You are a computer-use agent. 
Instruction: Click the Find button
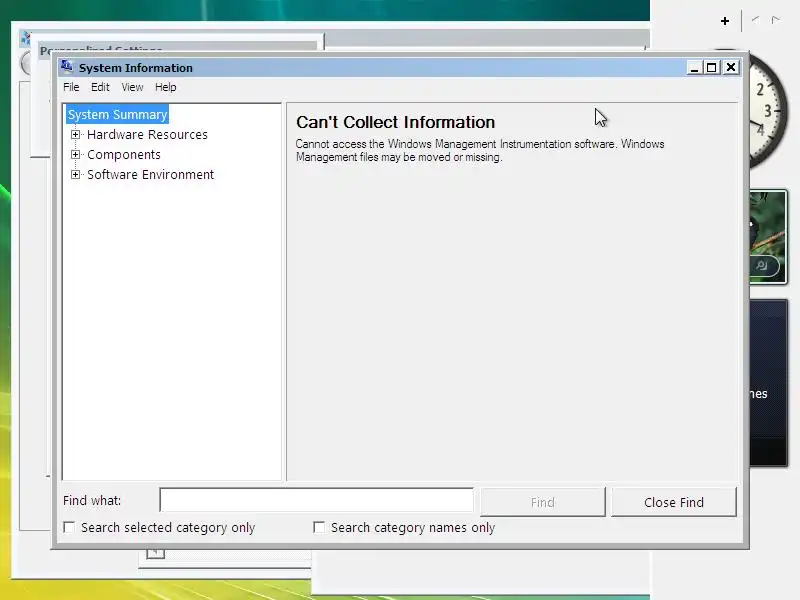pos(543,502)
